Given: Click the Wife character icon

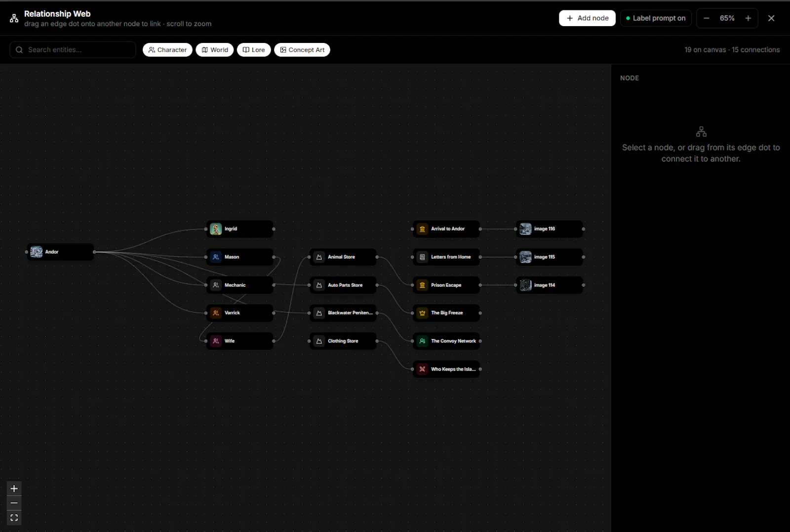Looking at the screenshot, I should 216,341.
